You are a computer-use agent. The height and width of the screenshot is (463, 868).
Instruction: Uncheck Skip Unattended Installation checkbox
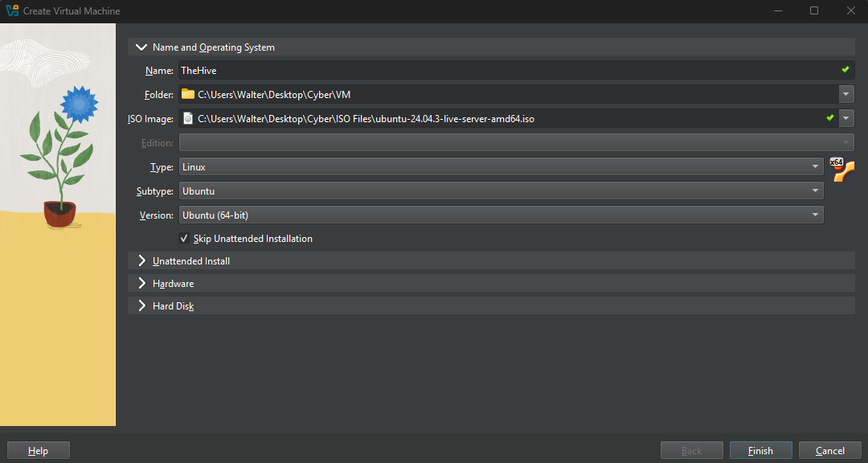pyautogui.click(x=184, y=239)
